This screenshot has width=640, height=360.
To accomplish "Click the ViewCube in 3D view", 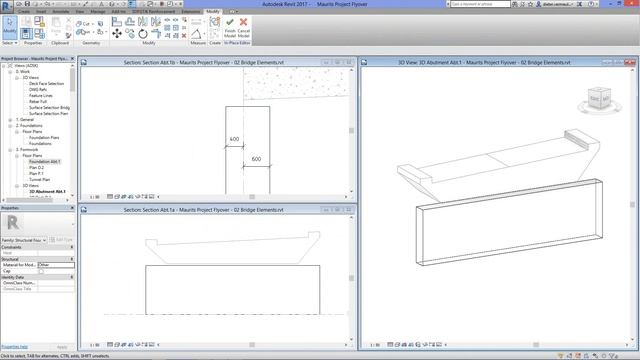I will (599, 99).
